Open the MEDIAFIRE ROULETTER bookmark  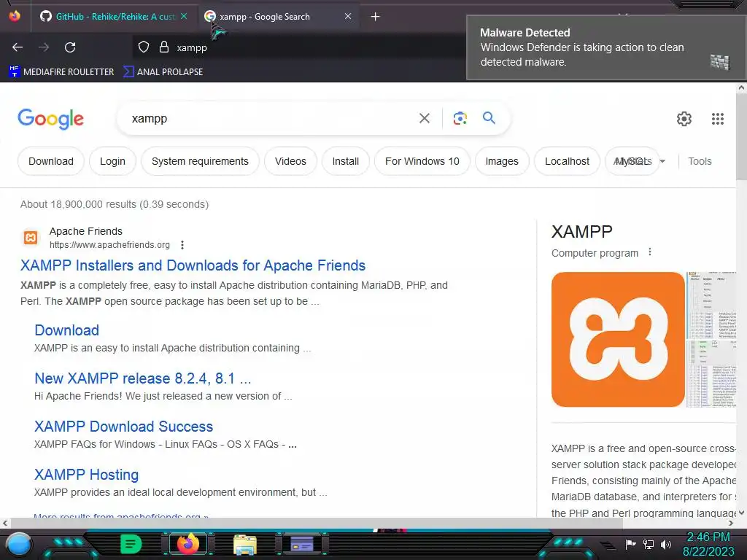click(61, 72)
